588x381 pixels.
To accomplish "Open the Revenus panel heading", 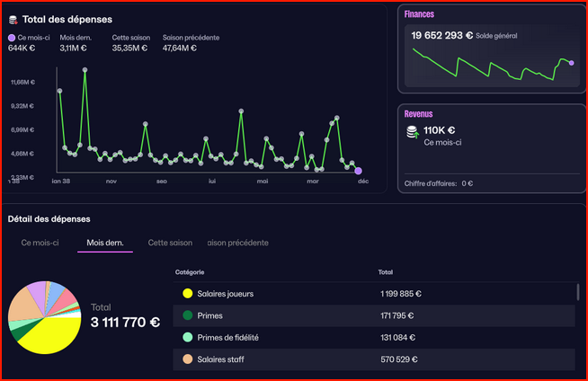I will click(418, 114).
